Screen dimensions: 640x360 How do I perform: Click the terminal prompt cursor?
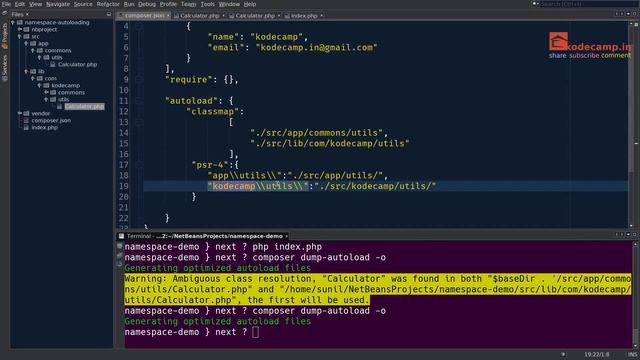click(x=255, y=332)
